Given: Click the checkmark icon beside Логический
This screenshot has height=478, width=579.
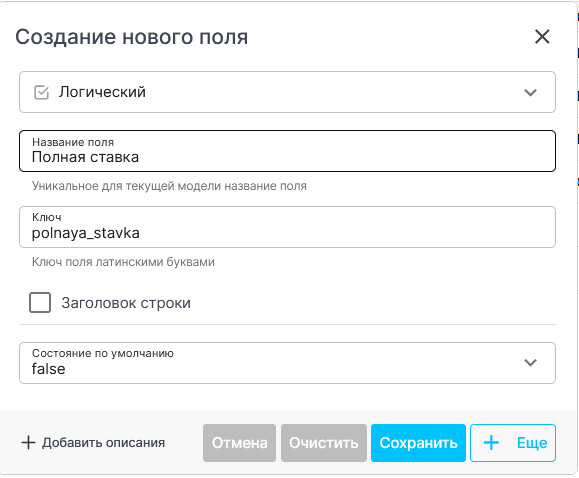Looking at the screenshot, I should (41, 92).
